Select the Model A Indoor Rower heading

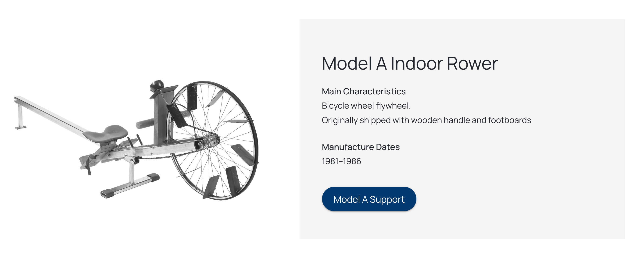pos(409,64)
